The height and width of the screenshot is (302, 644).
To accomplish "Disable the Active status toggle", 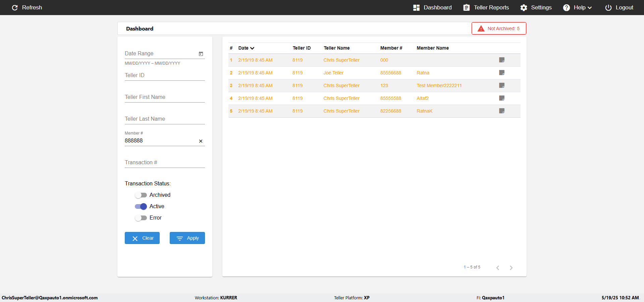I will pos(141,206).
